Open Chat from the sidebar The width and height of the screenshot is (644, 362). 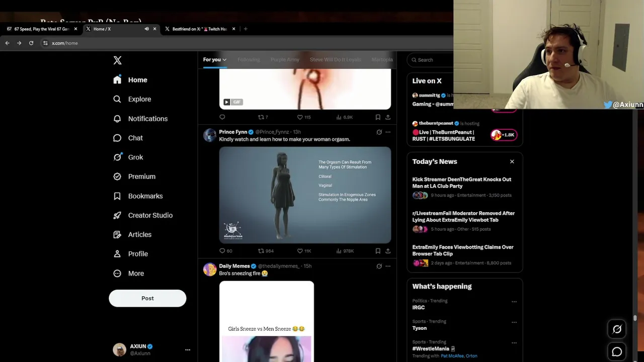point(128,138)
